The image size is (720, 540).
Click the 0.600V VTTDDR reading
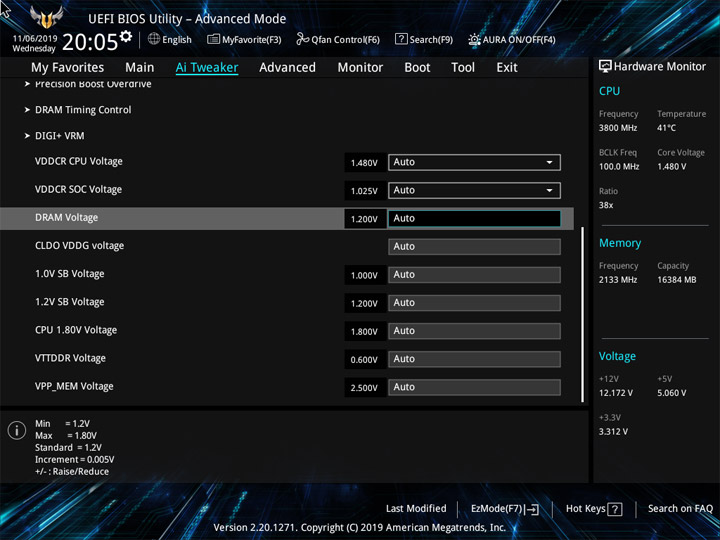point(364,360)
